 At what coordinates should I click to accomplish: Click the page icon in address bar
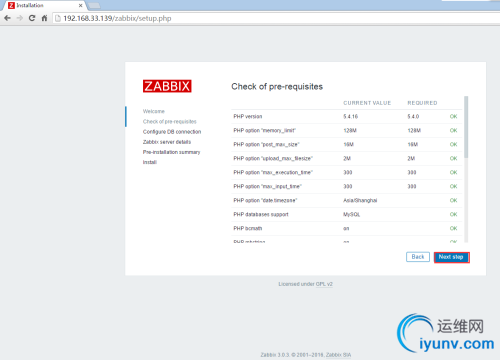tap(58, 18)
